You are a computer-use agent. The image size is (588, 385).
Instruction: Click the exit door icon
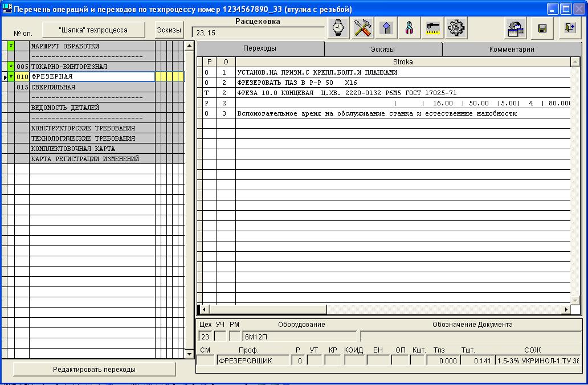point(570,28)
